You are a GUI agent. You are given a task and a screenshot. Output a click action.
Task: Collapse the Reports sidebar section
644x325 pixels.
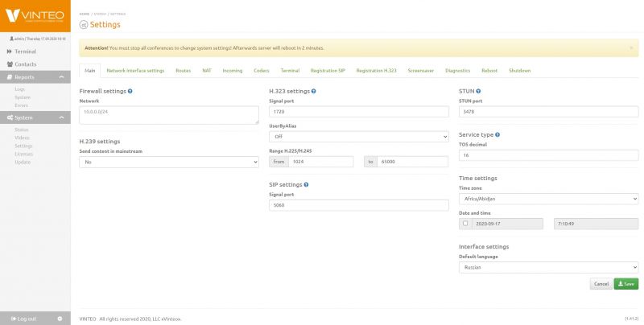tap(35, 77)
